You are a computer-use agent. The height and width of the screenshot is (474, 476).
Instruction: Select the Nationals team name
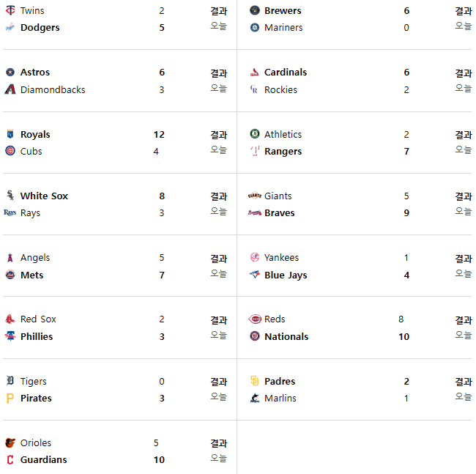tap(286, 336)
